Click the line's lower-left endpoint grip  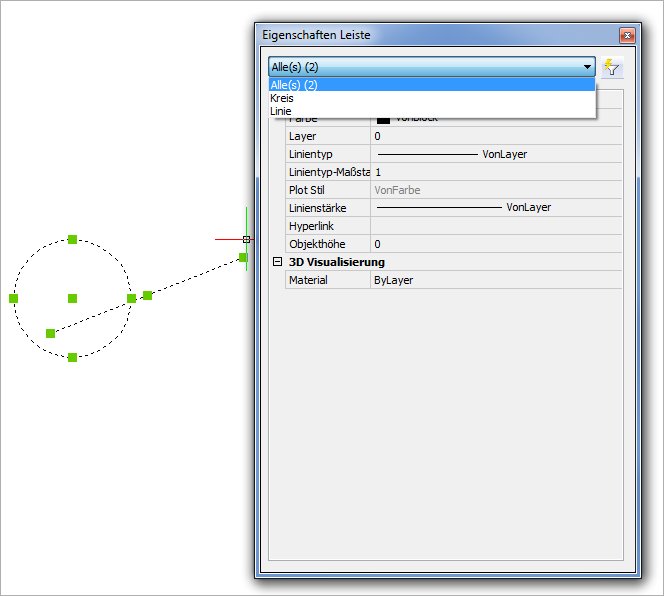click(x=50, y=333)
